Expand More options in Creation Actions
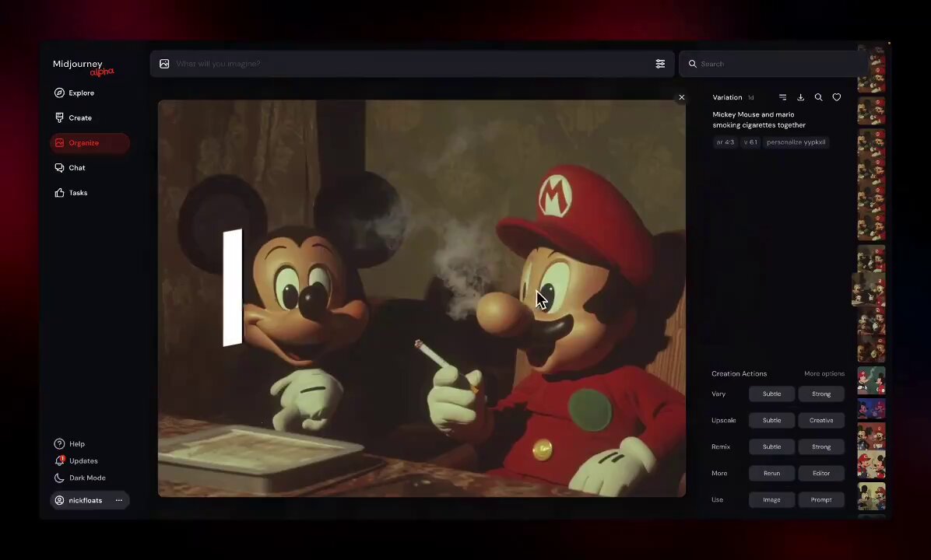This screenshot has width=931, height=560. click(824, 374)
